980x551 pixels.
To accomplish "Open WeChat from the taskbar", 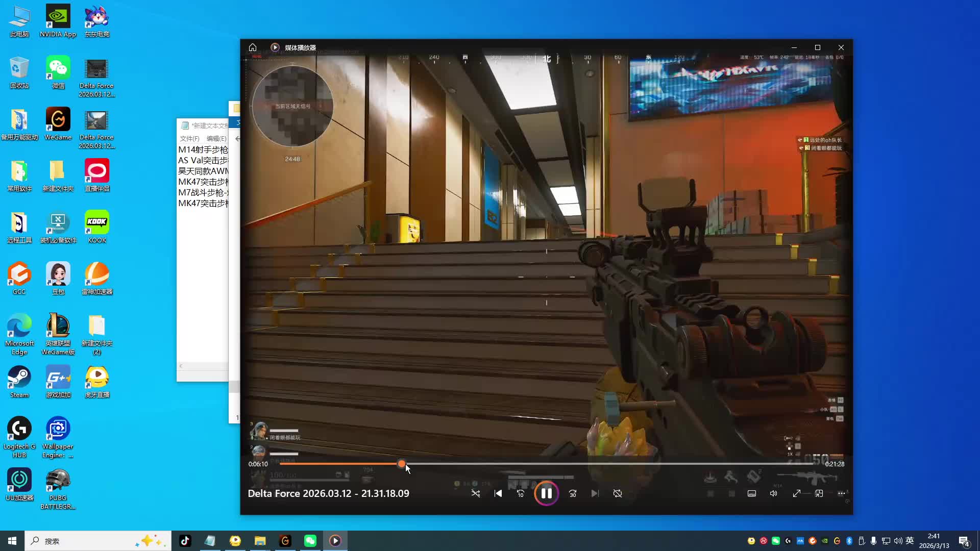I will (x=310, y=541).
